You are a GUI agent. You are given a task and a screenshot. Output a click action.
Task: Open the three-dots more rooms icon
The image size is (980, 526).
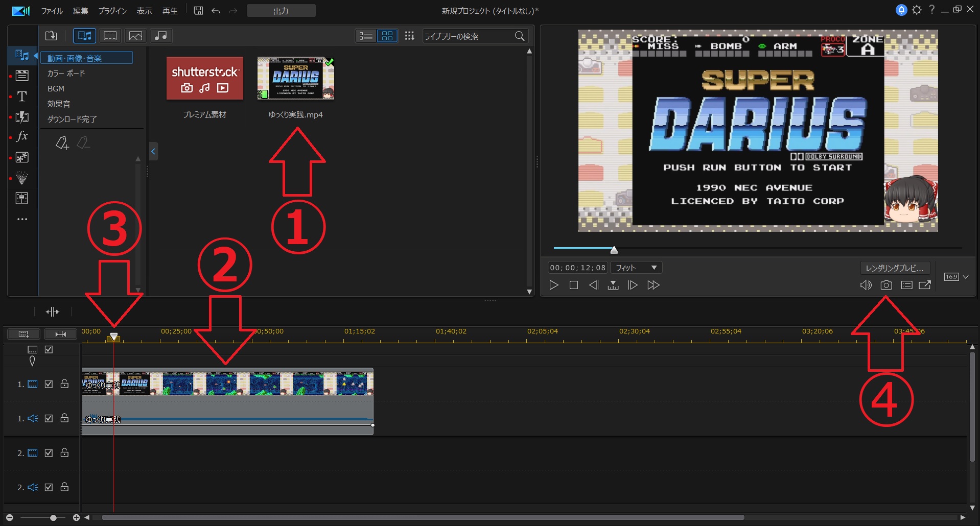pos(22,219)
